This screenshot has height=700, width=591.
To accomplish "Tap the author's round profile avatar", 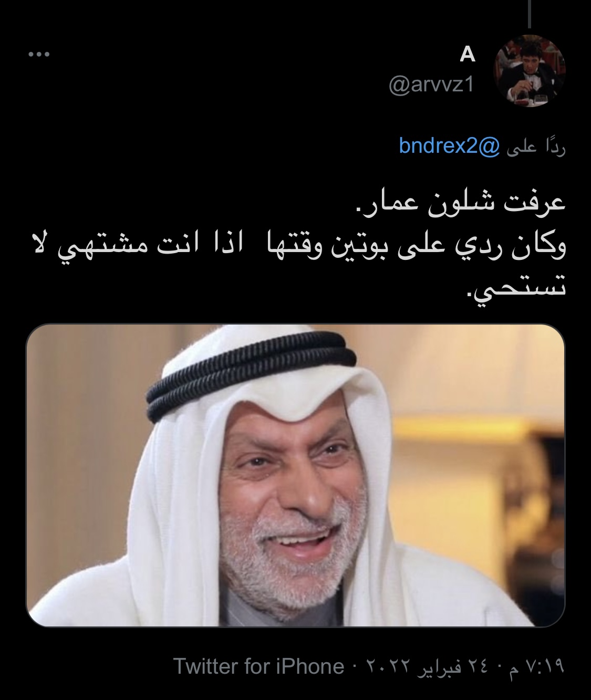I will pos(529,71).
